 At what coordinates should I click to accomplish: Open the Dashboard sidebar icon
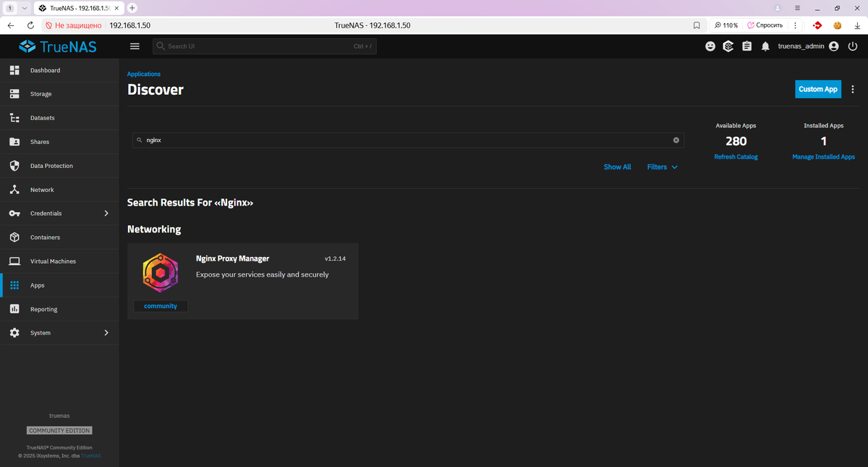coord(14,70)
